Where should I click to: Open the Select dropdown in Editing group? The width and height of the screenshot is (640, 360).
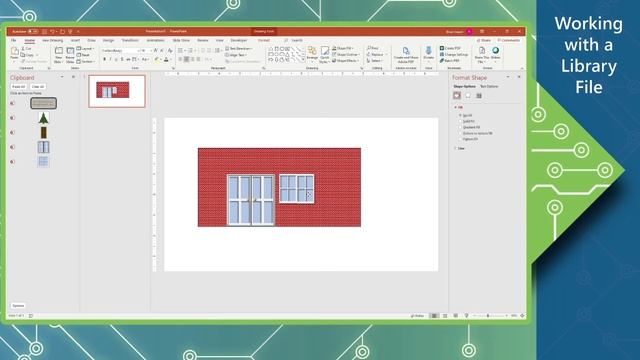click(375, 60)
